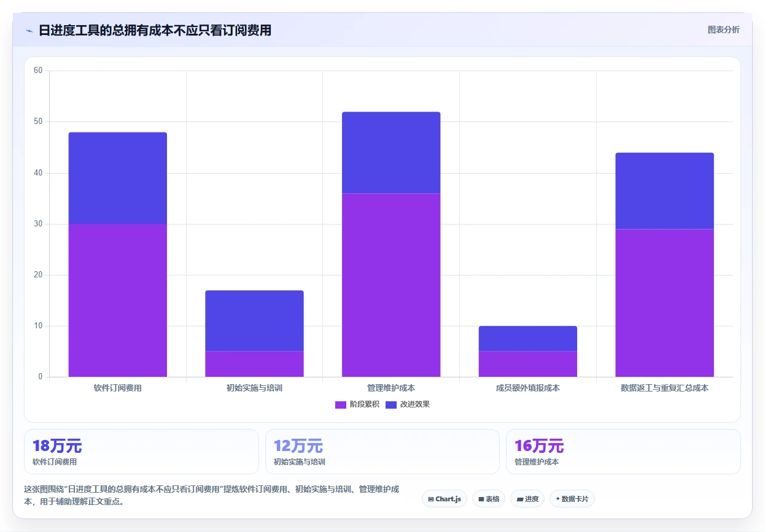Click x-axis label 初始实施与培训
This screenshot has width=765, height=532.
pos(254,388)
